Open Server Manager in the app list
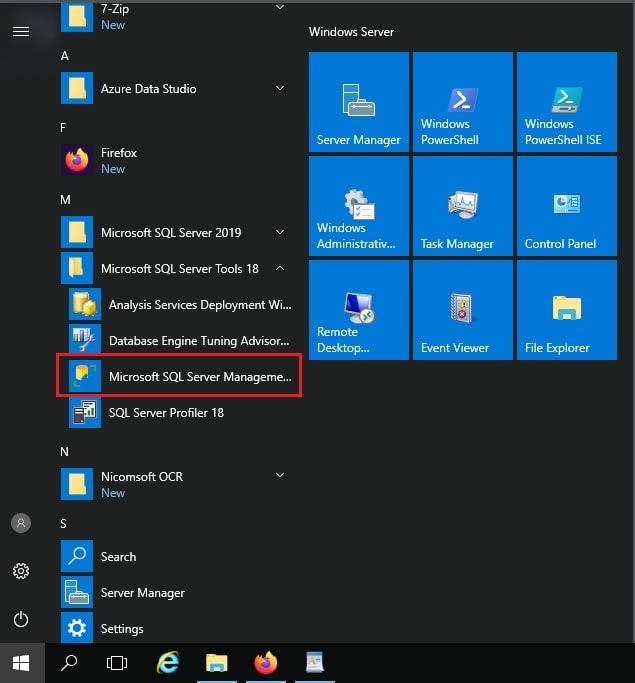 point(174,592)
